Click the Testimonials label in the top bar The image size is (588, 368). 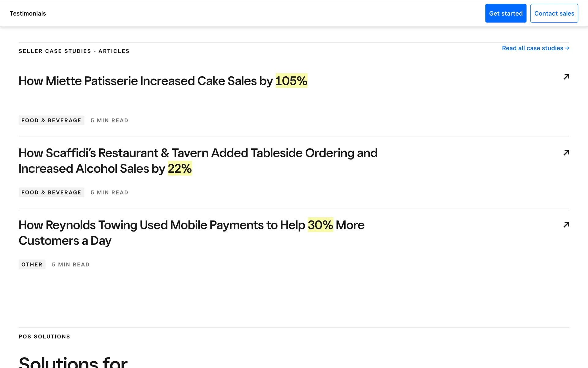tap(28, 13)
